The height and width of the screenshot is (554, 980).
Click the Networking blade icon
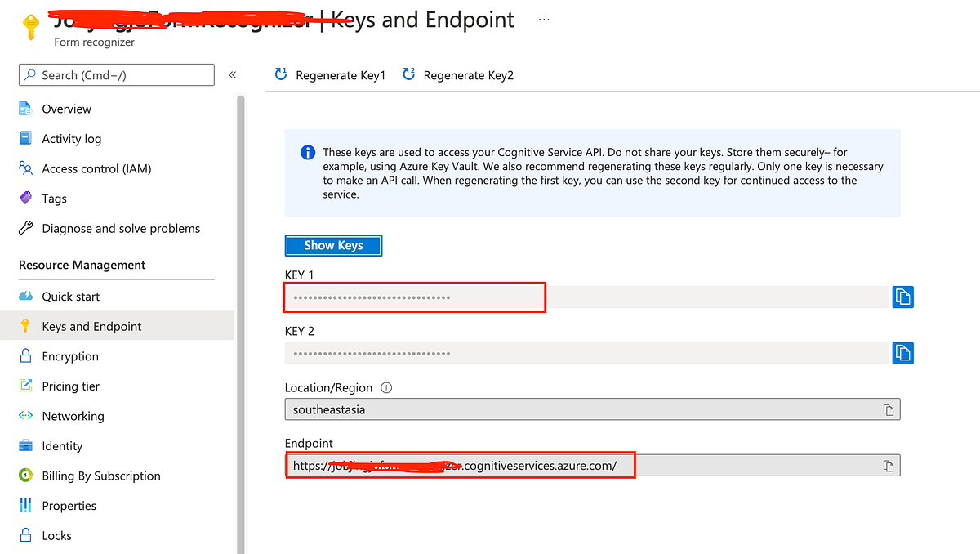point(27,416)
